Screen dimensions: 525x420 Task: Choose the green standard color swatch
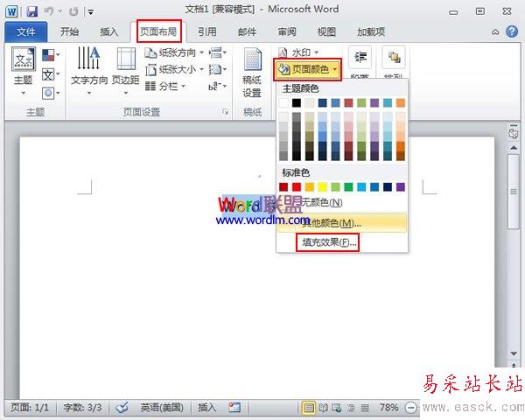(348, 187)
